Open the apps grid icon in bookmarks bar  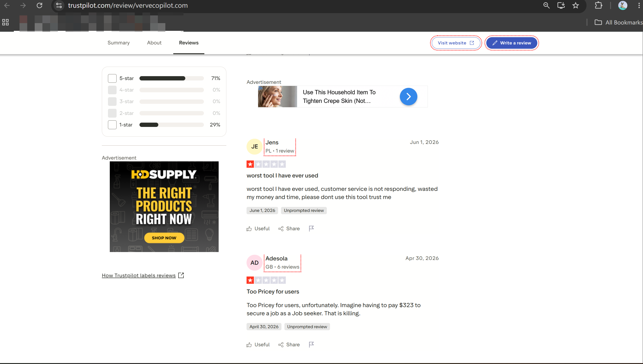[x=5, y=22]
